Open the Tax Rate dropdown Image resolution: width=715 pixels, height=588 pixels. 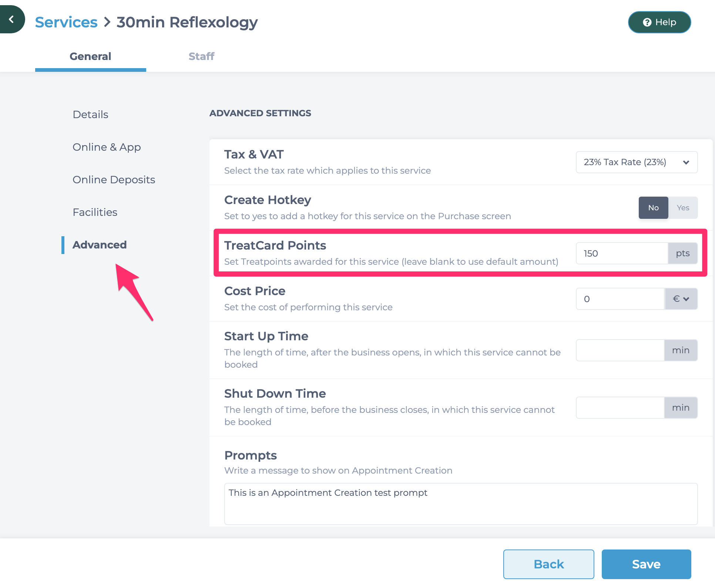pyautogui.click(x=637, y=162)
